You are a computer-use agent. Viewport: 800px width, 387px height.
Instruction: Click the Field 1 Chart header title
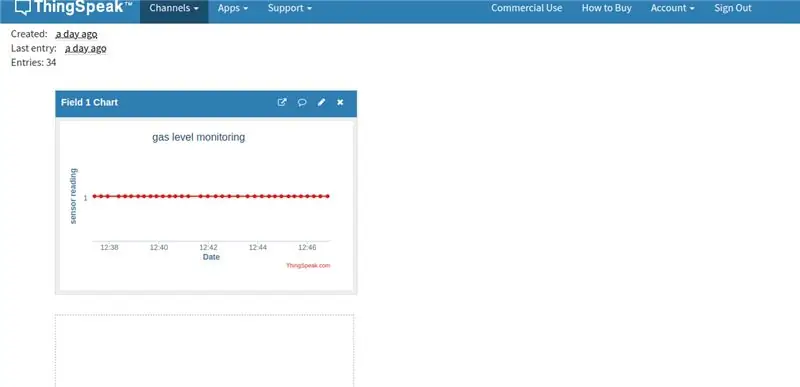(x=89, y=102)
